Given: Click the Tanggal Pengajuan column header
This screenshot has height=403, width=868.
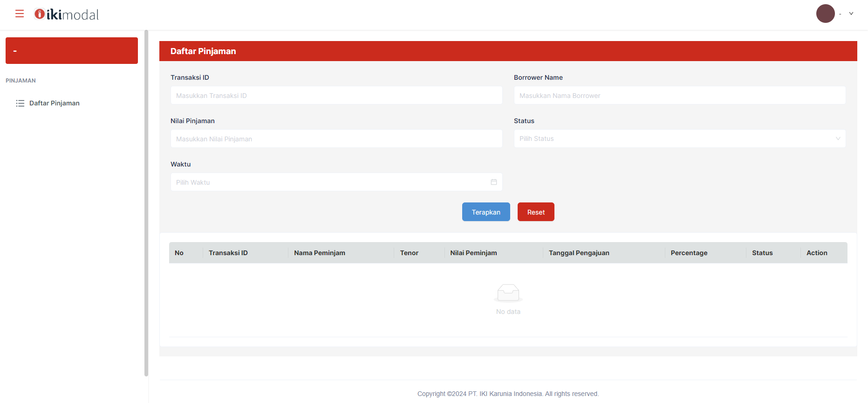Looking at the screenshot, I should [579, 253].
